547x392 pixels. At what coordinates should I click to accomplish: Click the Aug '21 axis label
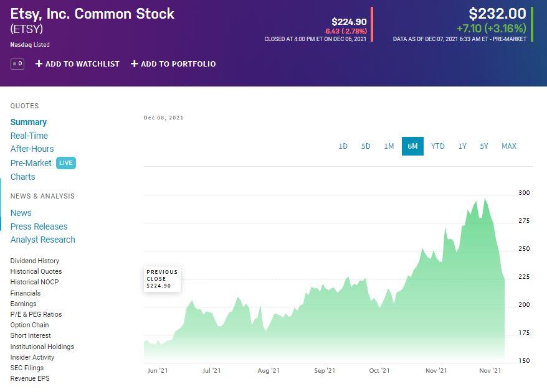pos(269,370)
